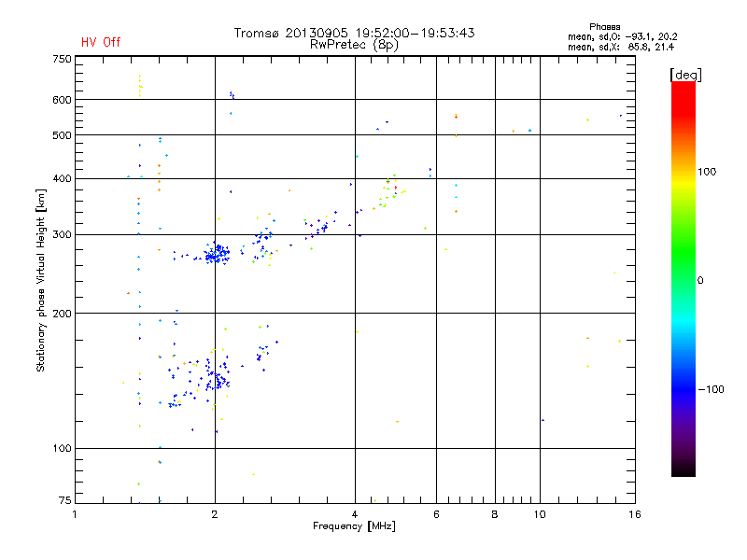Click the x-axis tick label '16'
The width and height of the screenshot is (747, 560).
pos(635,514)
